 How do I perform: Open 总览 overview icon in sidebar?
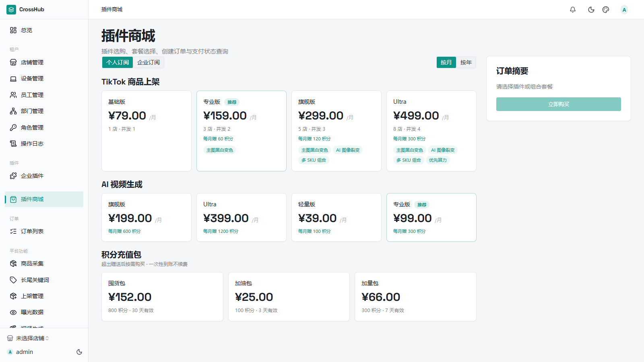click(x=13, y=30)
